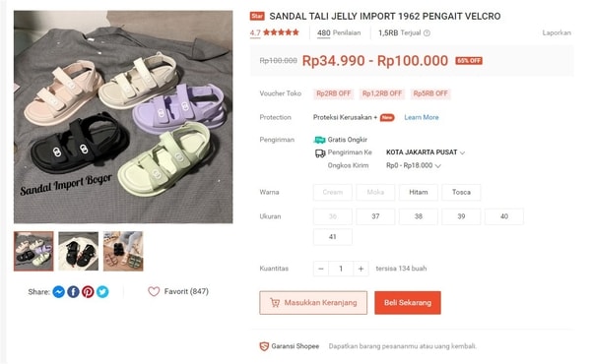Expand the Rp0 - Rp18.000 shipping cost dropdown
Image resolution: width=591 pixels, height=364 pixels.
click(x=414, y=165)
